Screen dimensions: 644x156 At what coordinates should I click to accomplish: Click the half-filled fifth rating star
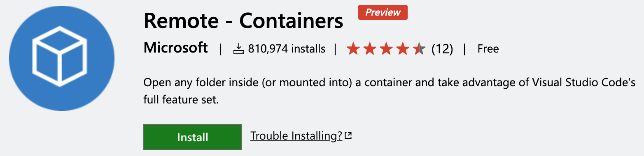(419, 49)
